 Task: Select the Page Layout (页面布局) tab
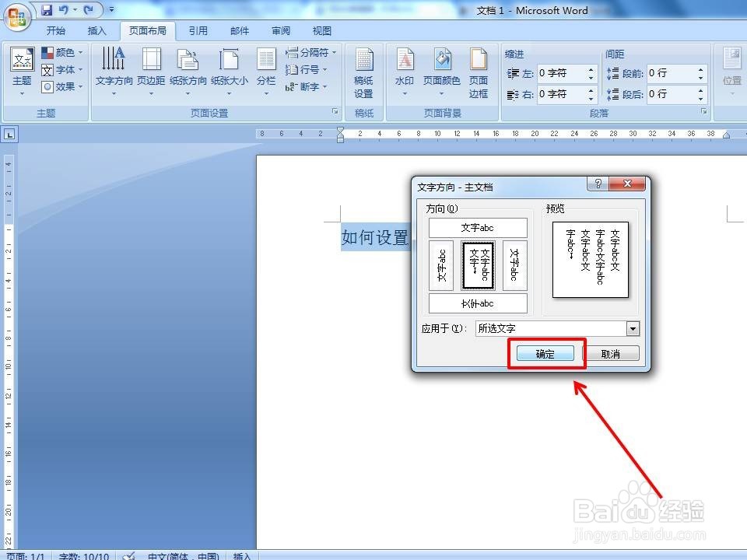click(x=148, y=31)
